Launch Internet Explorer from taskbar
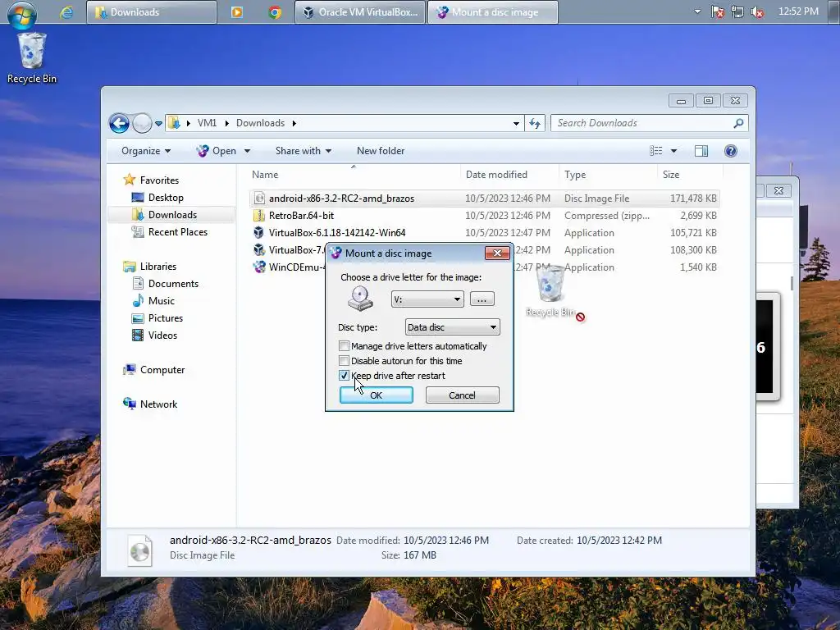The width and height of the screenshot is (840, 630). click(x=66, y=12)
